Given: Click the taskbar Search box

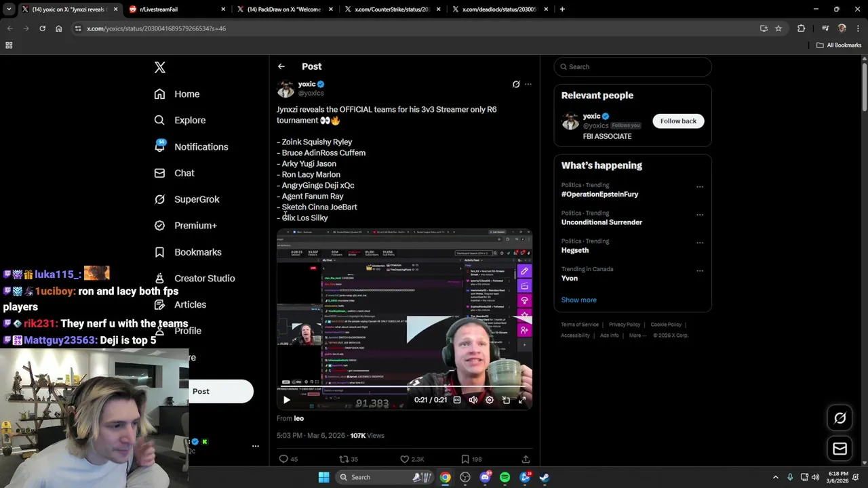Looking at the screenshot, I should click(x=384, y=477).
